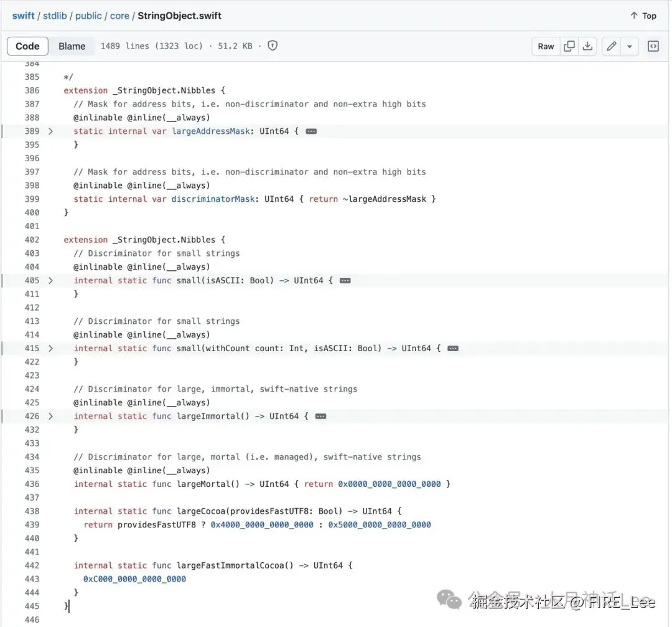Click ~largeAddressMask expression on line 399
The width and height of the screenshot is (672, 627).
pyautogui.click(x=385, y=199)
